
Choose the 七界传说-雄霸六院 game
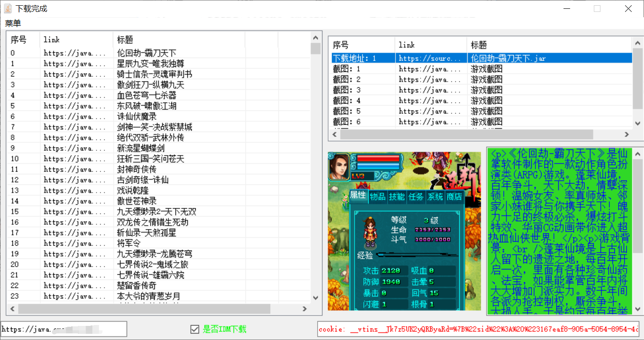(x=158, y=275)
